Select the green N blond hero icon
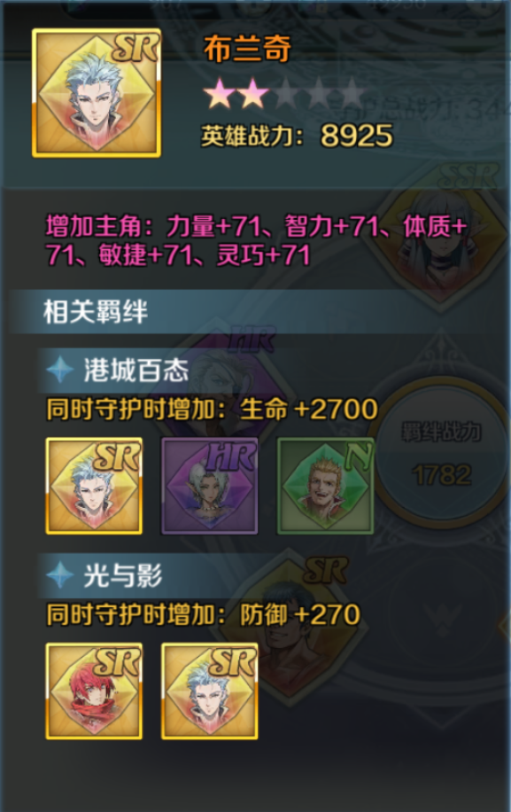Screen dimensions: 511x812 pyautogui.click(x=325, y=485)
